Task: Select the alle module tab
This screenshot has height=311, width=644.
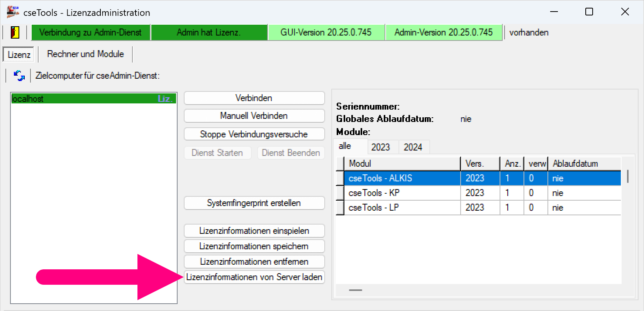Action: [x=345, y=146]
